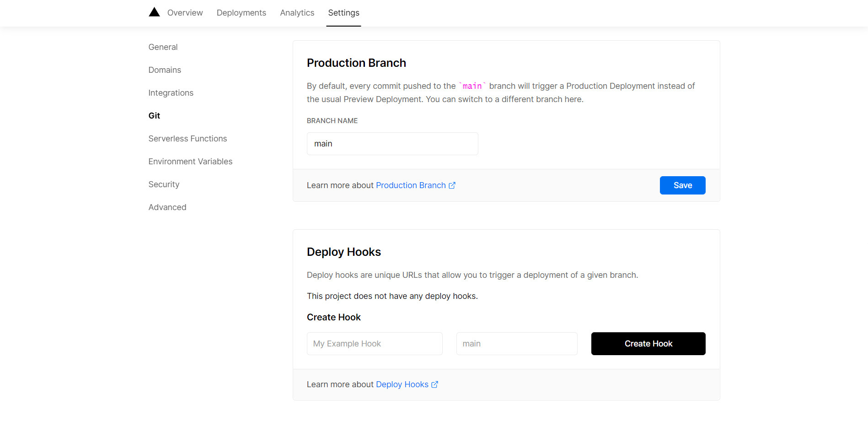Click the Deploy Hooks heading
868x427 pixels.
[343, 252]
